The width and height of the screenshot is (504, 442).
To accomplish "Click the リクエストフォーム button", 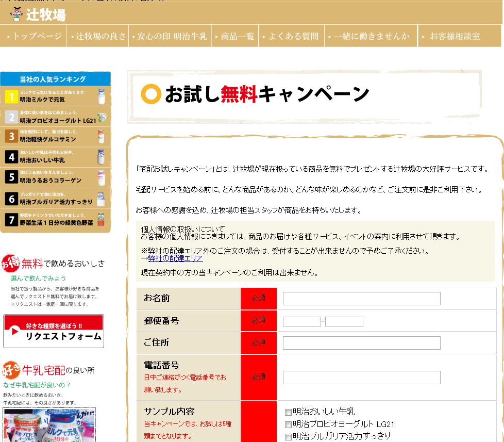I will coord(54,331).
